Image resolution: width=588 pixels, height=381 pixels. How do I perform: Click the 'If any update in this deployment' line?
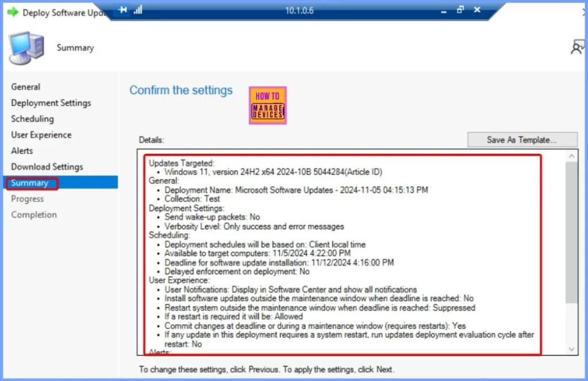349,340
